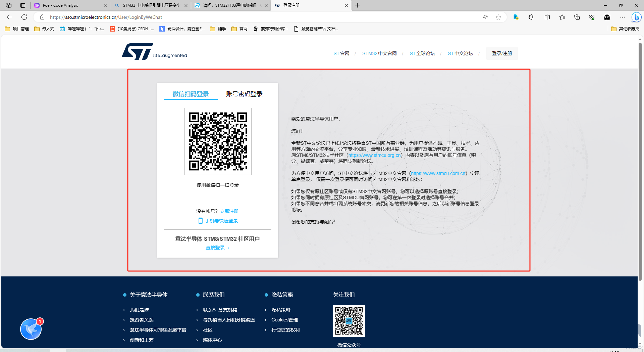Open browser Extensions puzzle icon
644x352 pixels.
[531, 17]
